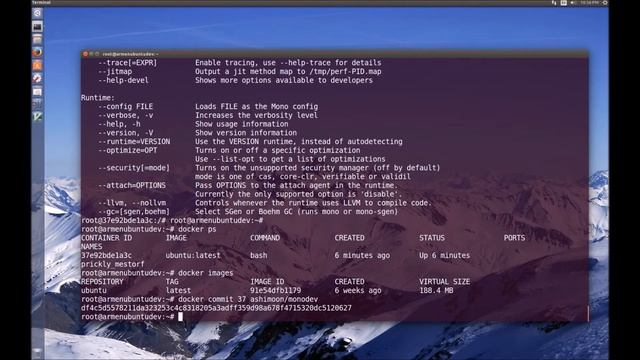Screen dimensions: 640x360
Task: Click container ID '37e92bde1a3c' in the table
Action: 106,256
